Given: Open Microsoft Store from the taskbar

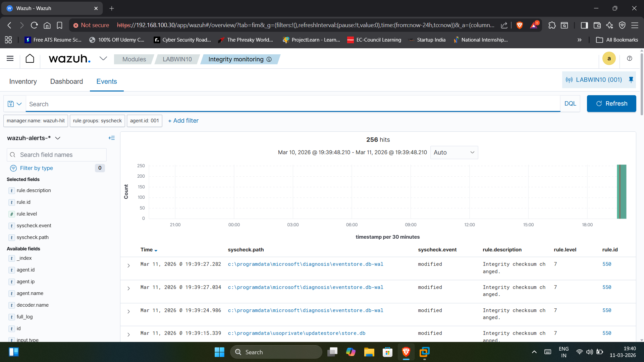Looking at the screenshot, I should click(387, 352).
